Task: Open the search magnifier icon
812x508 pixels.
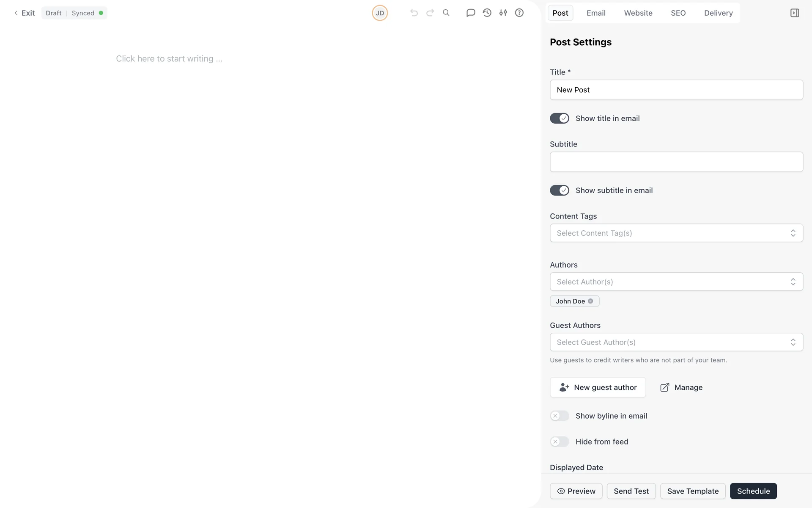Action: tap(446, 13)
